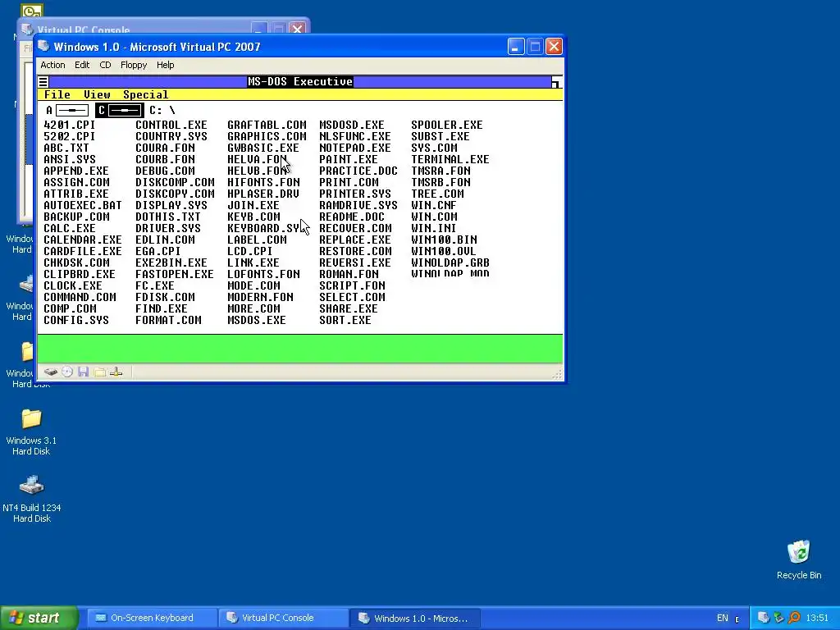Image resolution: width=840 pixels, height=630 pixels.
Task: Click MS-DOS Executive zoom box icon
Action: pyautogui.click(x=557, y=82)
